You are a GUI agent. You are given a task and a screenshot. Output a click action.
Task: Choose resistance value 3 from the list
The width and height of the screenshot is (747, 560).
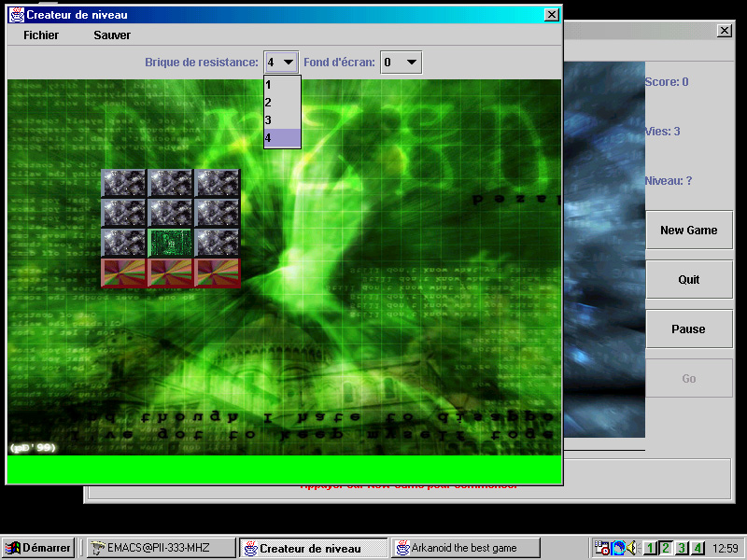(282, 120)
